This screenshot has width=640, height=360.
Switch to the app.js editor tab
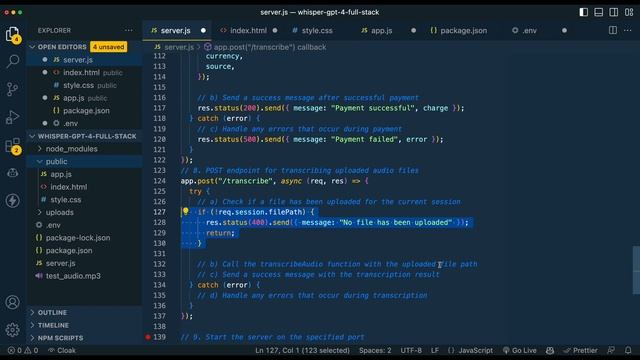point(381,31)
